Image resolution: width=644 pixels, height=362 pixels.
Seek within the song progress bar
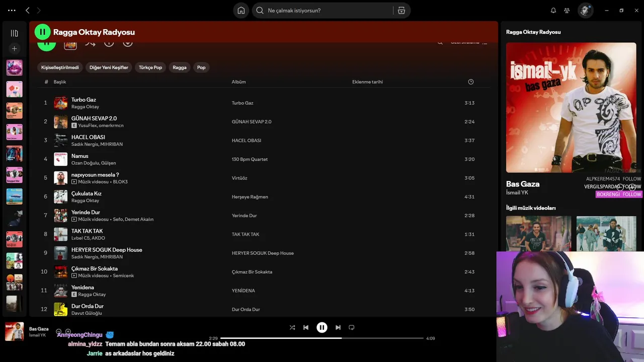click(x=322, y=338)
